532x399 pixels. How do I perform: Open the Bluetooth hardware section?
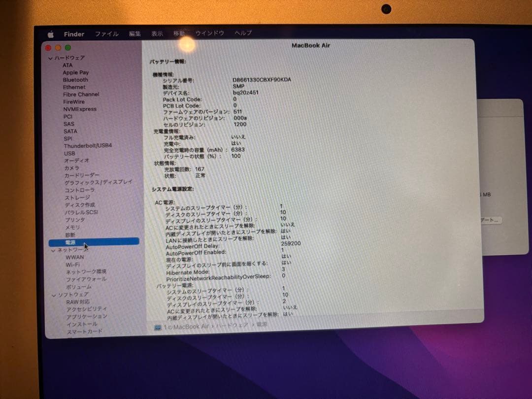75,80
